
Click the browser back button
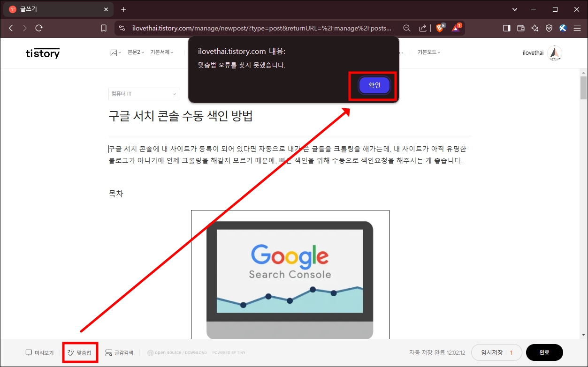click(11, 28)
